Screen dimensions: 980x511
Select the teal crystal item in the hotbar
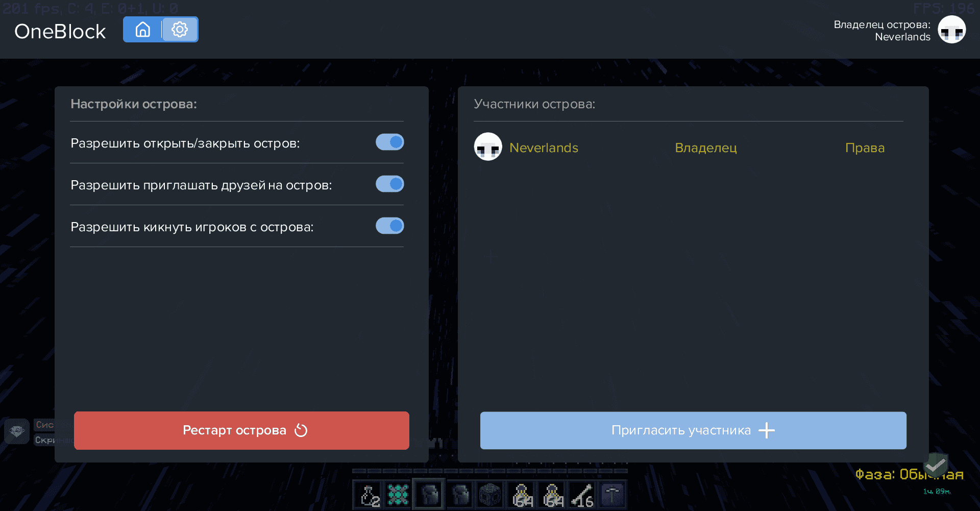click(x=398, y=495)
